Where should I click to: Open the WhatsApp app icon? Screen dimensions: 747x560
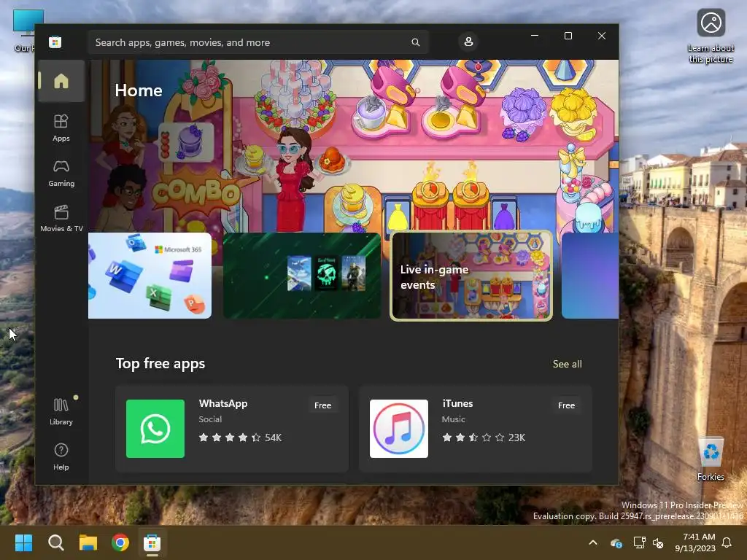tap(155, 429)
